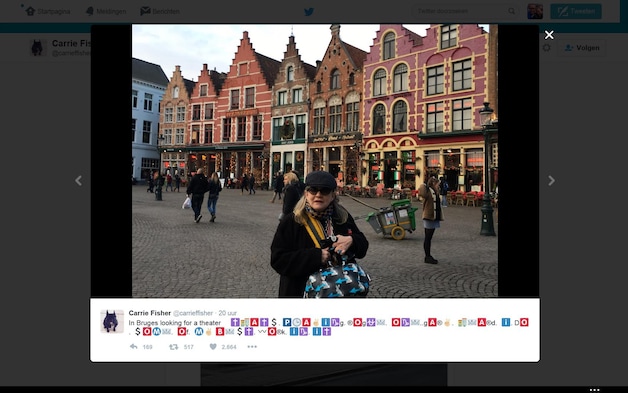The height and width of the screenshot is (393, 628).
Task: Go to the previous photo arrow
Action: [x=78, y=181]
